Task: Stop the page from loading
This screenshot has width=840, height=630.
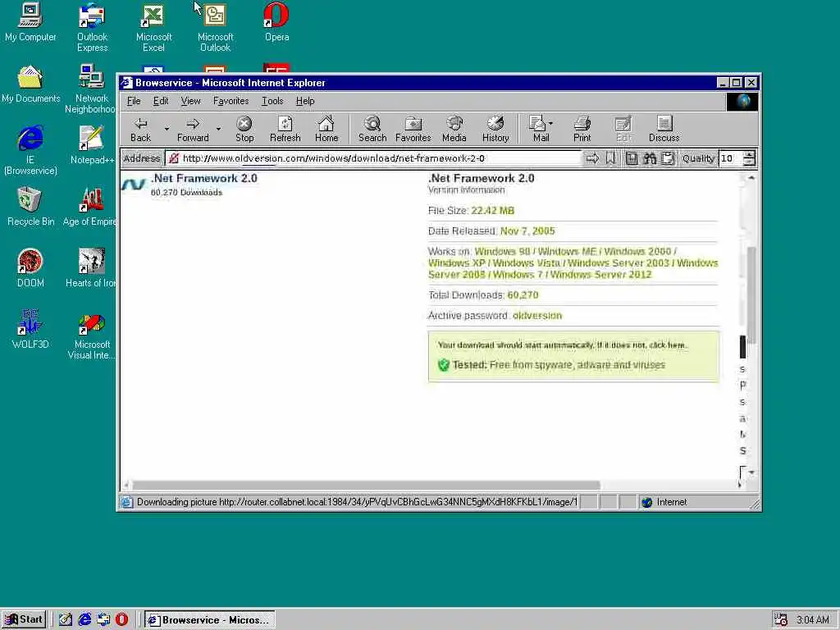Action: (x=244, y=129)
